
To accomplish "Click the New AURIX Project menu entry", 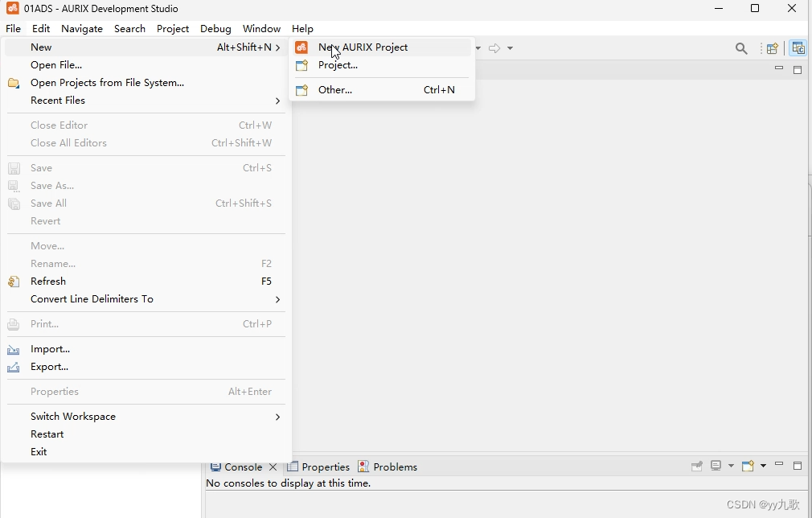I will coord(363,47).
